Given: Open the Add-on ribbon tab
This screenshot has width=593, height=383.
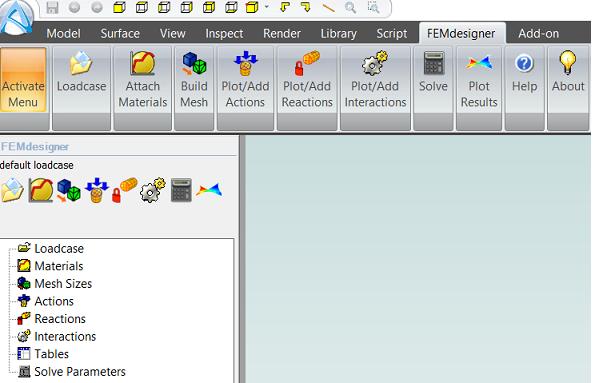Looking at the screenshot, I should click(538, 34).
